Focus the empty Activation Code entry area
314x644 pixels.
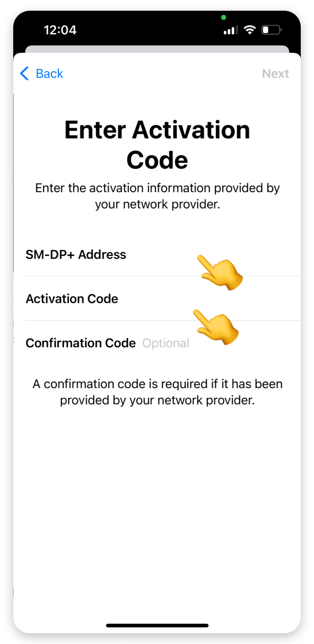[209, 298]
